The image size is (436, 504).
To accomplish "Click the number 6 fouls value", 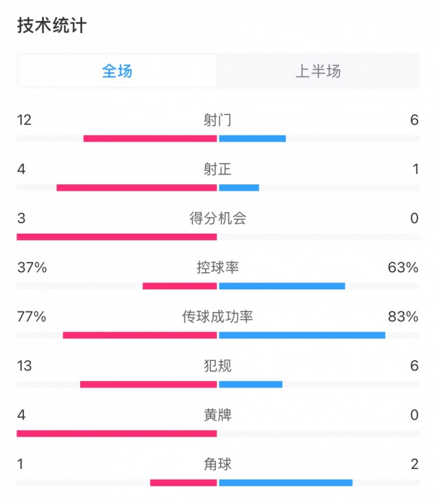I will click(x=413, y=366).
